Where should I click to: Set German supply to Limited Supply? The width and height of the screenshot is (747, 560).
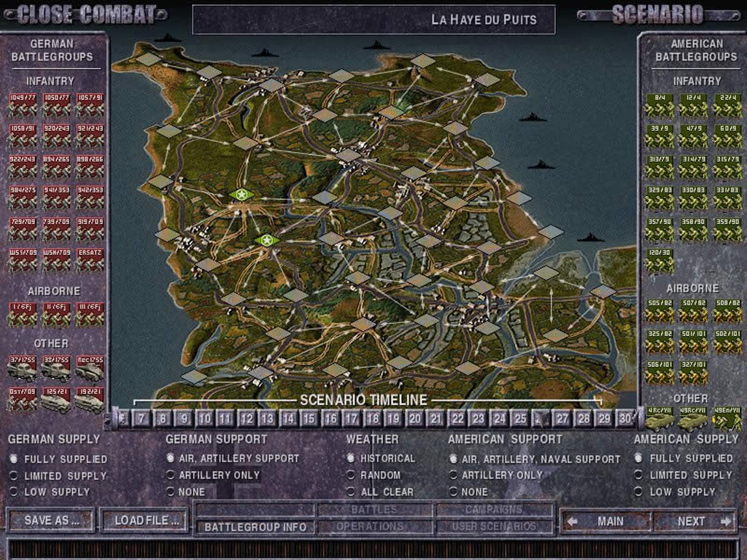coord(14,475)
